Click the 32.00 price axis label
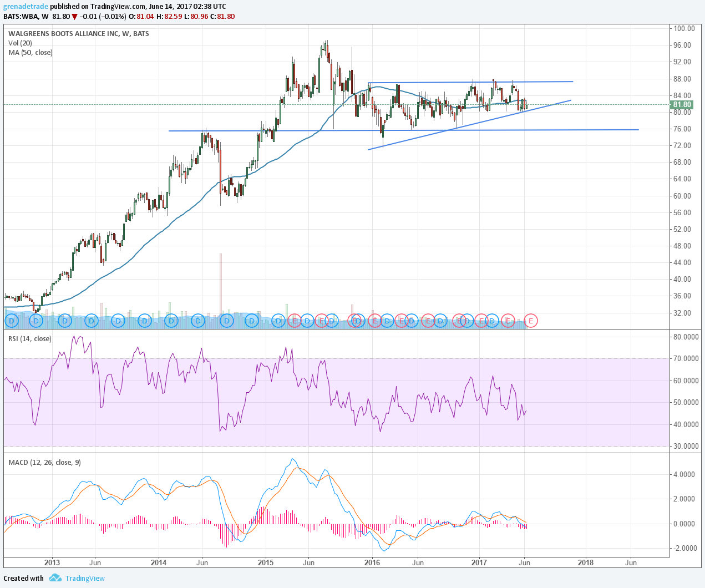The height and width of the screenshot is (588, 705). pos(683,313)
